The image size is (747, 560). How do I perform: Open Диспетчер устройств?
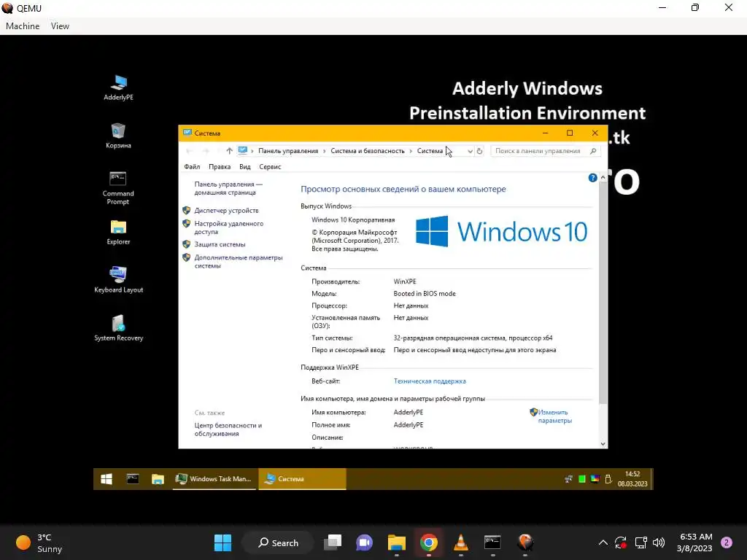(x=226, y=211)
